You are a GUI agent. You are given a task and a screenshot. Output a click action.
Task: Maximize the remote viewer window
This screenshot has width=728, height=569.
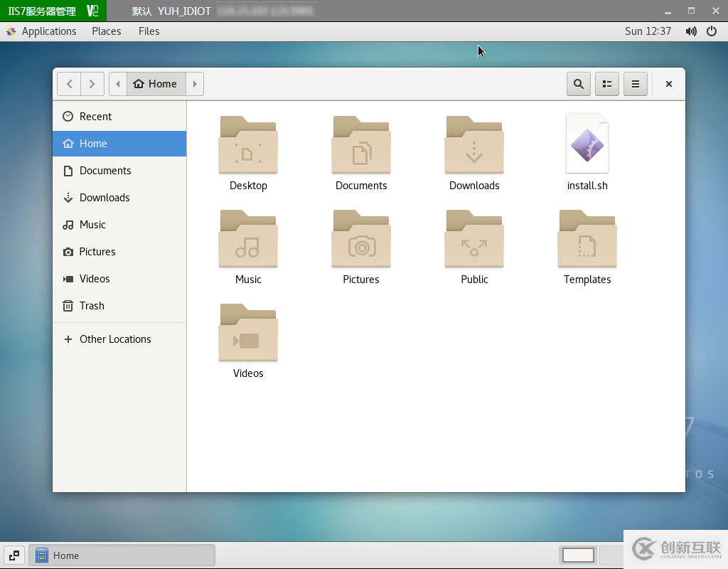pos(691,11)
